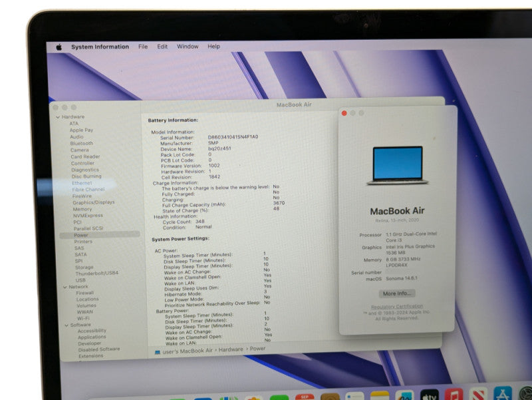The image size is (532, 400).
Task: Select Diagnostics in the sidebar
Action: point(85,170)
